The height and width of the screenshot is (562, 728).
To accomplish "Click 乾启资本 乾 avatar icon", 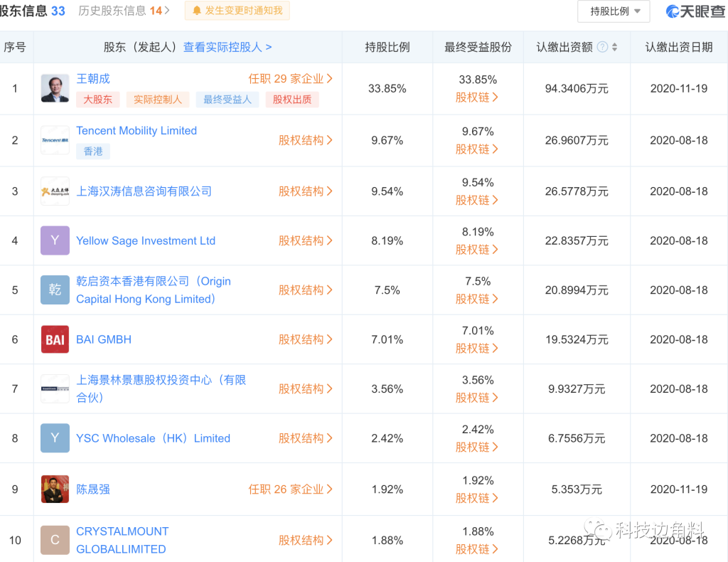I will 55,290.
